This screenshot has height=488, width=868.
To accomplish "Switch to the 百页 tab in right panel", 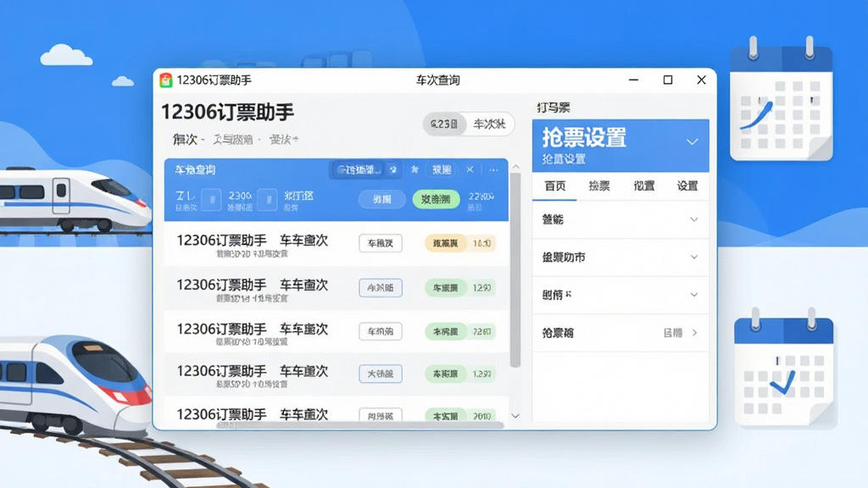I will click(554, 186).
